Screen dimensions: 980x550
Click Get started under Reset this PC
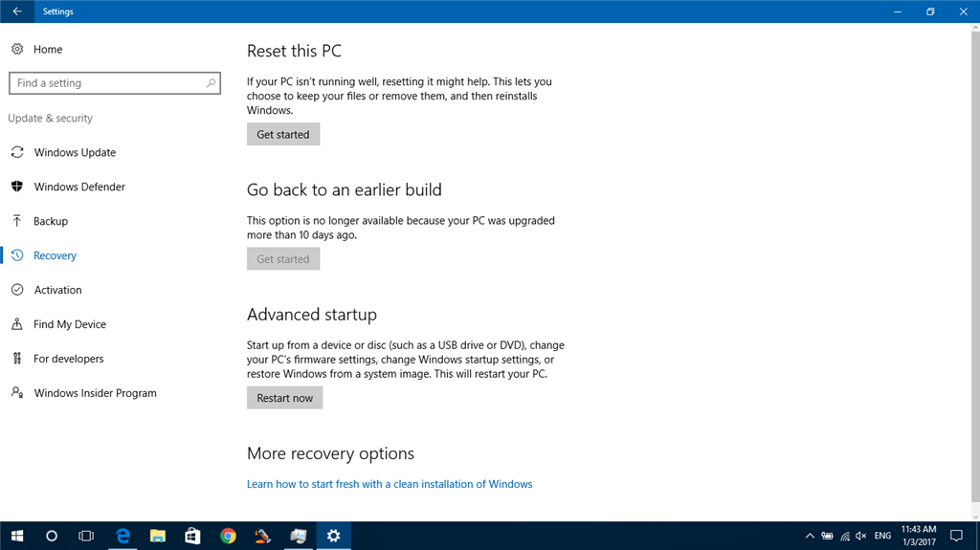point(283,134)
